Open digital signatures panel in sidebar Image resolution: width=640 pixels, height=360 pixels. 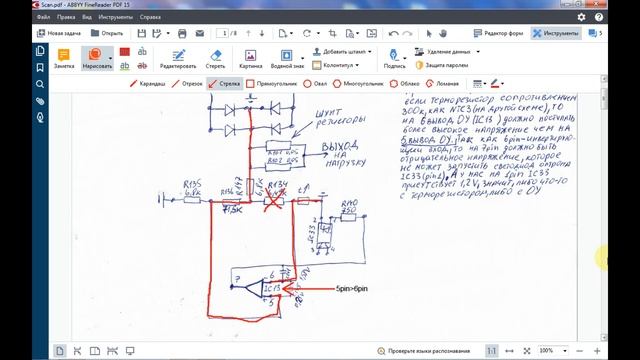40,118
